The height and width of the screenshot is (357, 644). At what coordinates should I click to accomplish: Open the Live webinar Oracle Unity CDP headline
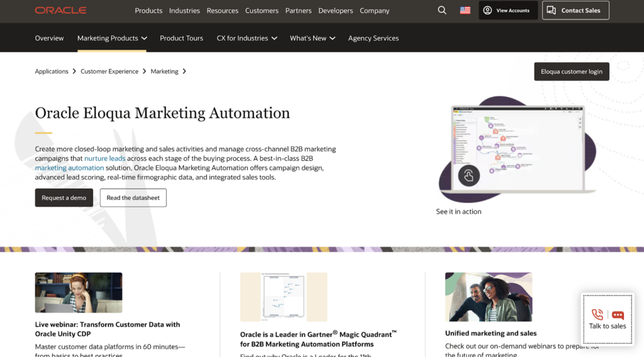click(x=108, y=329)
